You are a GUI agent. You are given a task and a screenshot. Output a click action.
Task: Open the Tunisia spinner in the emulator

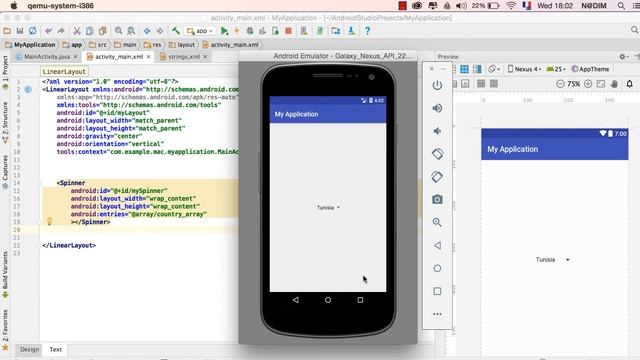coord(328,208)
